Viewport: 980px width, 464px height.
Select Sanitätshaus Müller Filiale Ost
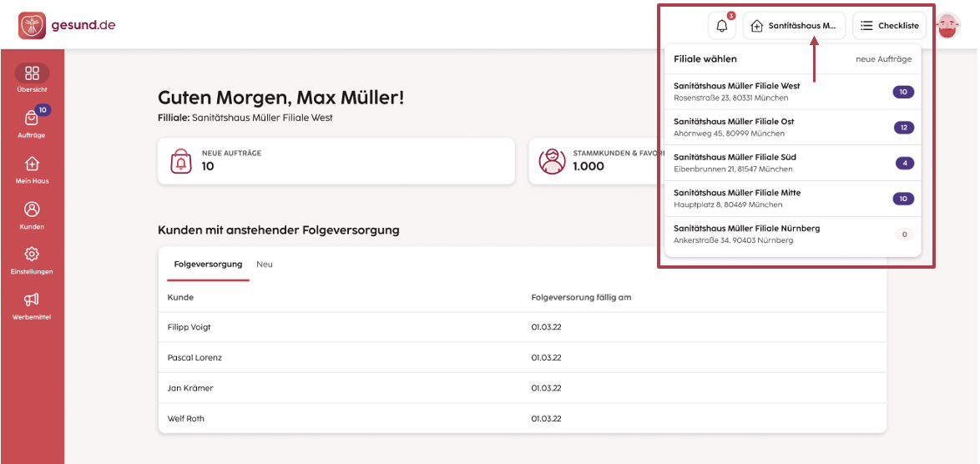pos(792,128)
